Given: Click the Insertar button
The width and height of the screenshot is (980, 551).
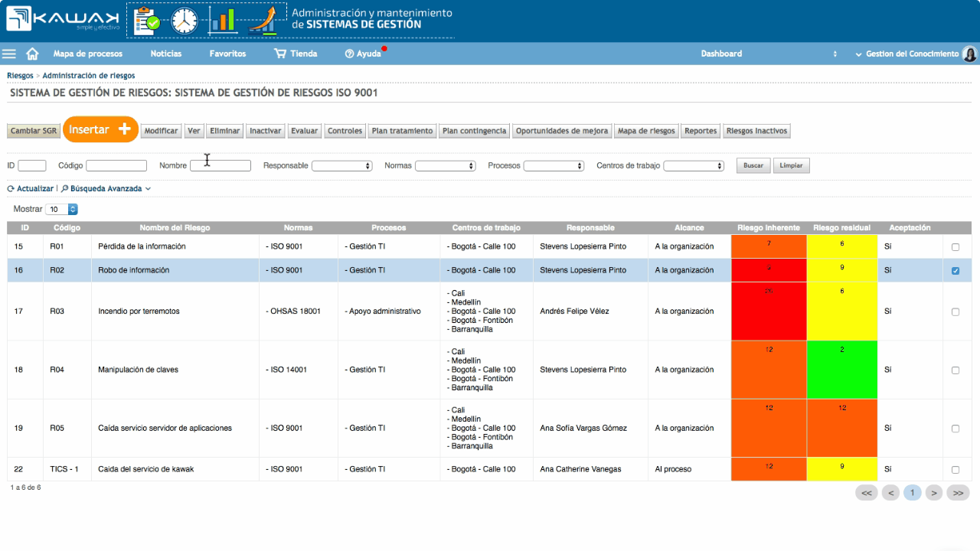Looking at the screenshot, I should (x=100, y=129).
